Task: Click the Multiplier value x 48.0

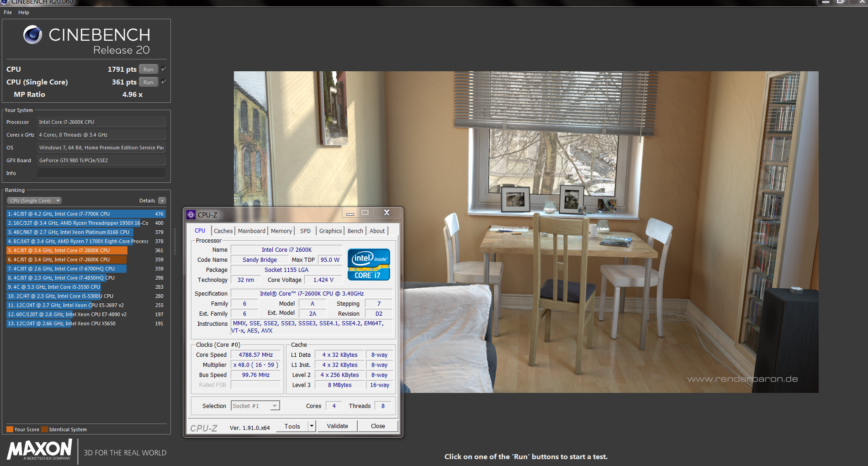Action: [x=256, y=365]
